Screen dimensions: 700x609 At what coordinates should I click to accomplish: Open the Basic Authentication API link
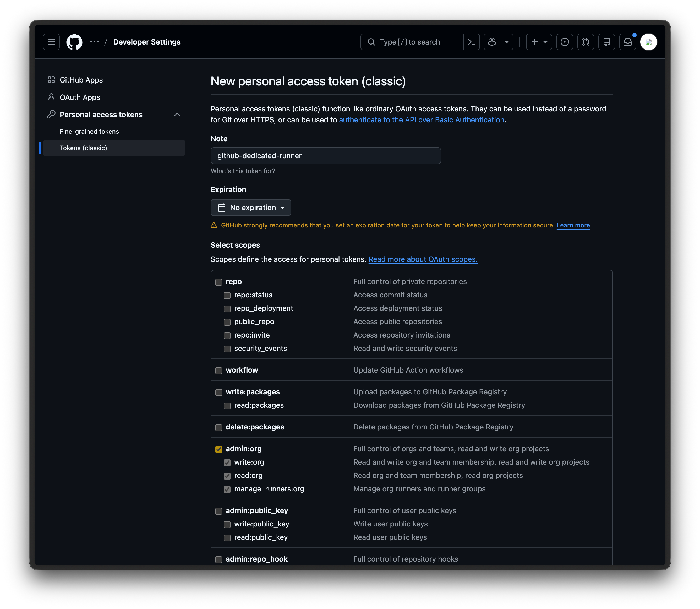click(x=421, y=120)
